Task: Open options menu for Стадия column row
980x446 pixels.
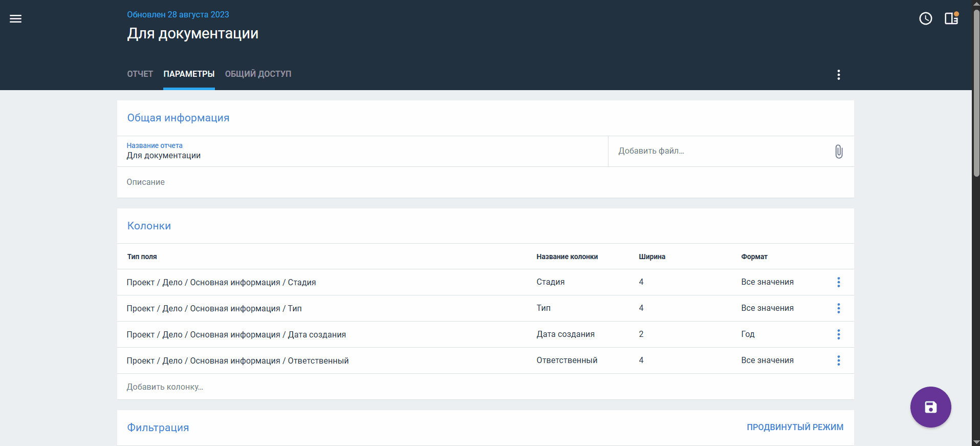Action: [838, 282]
